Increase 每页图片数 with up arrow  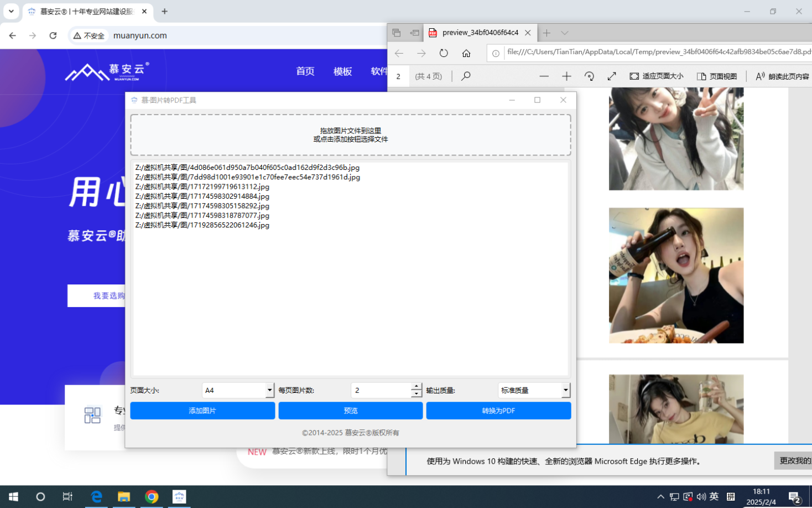[417, 387]
